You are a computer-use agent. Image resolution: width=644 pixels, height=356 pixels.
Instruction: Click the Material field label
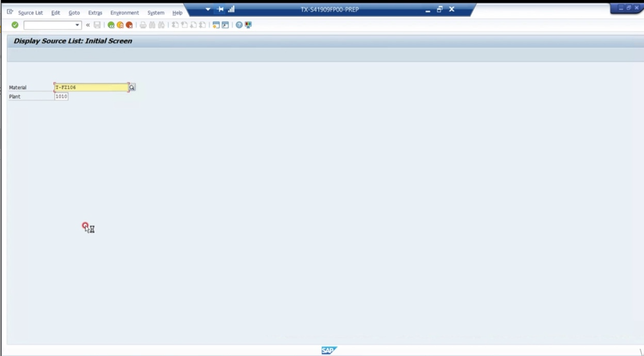coord(17,87)
